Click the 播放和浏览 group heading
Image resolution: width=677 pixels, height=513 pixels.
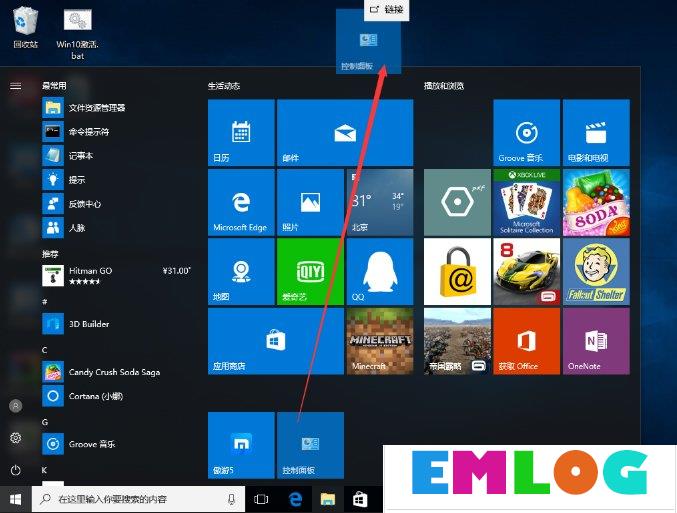pyautogui.click(x=443, y=86)
